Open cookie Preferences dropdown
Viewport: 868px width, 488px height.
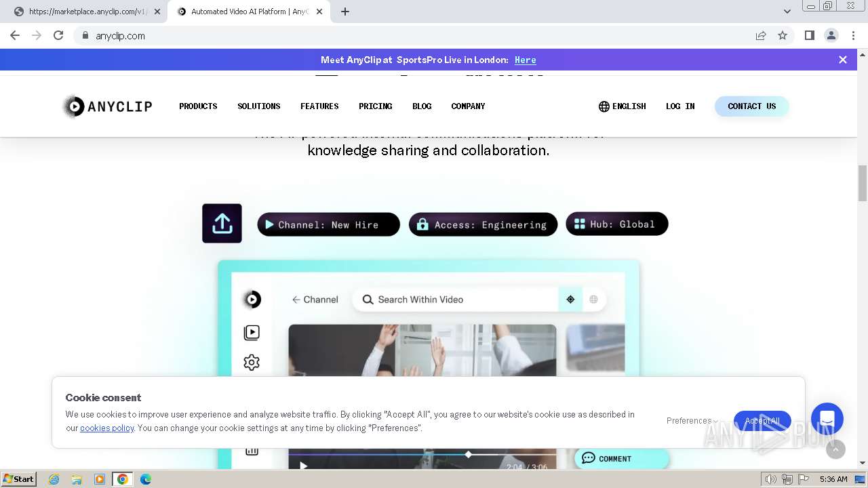pos(692,421)
